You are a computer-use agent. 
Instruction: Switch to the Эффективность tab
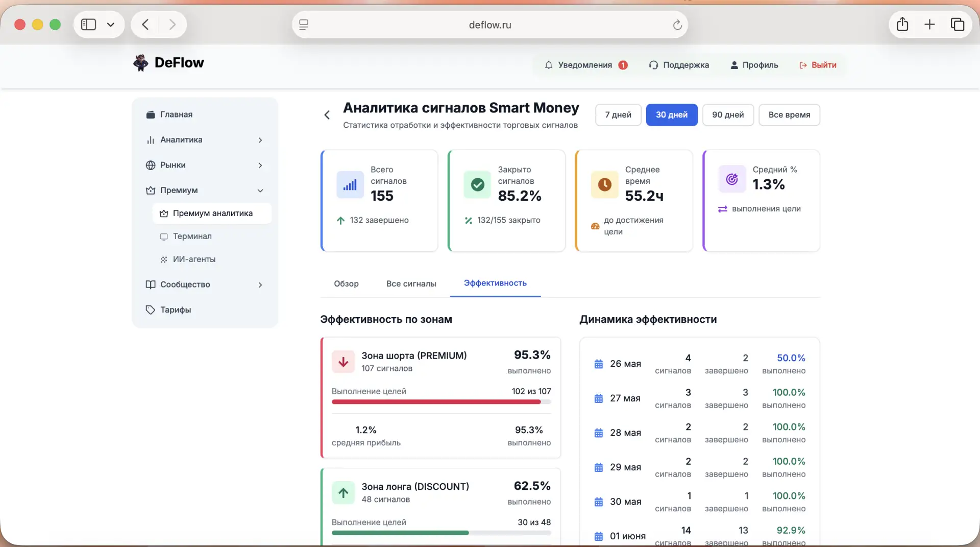point(495,283)
